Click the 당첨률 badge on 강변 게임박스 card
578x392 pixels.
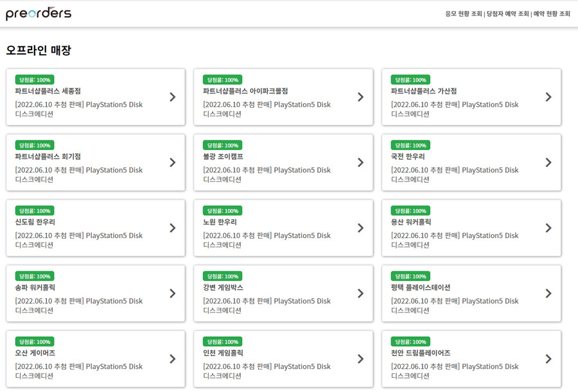[222, 276]
